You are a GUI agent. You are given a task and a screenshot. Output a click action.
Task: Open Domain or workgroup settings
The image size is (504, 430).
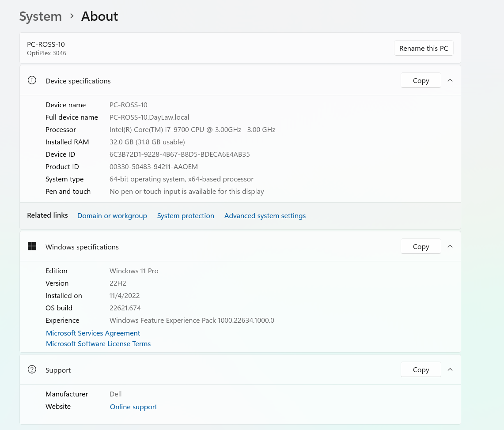112,215
